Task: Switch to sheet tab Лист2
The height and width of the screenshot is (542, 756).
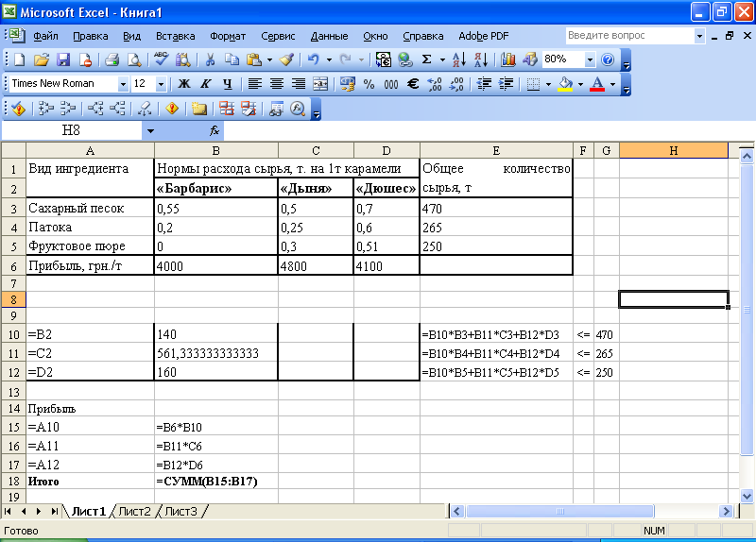Action: coord(134,512)
